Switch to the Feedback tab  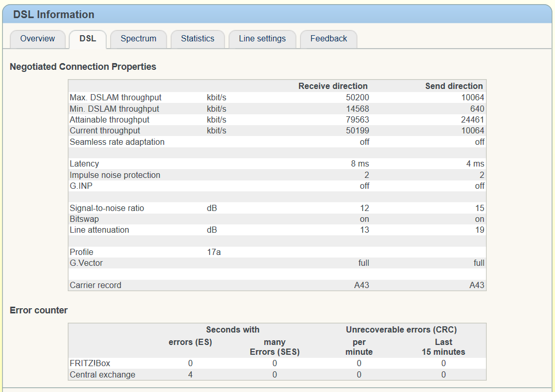coord(328,39)
